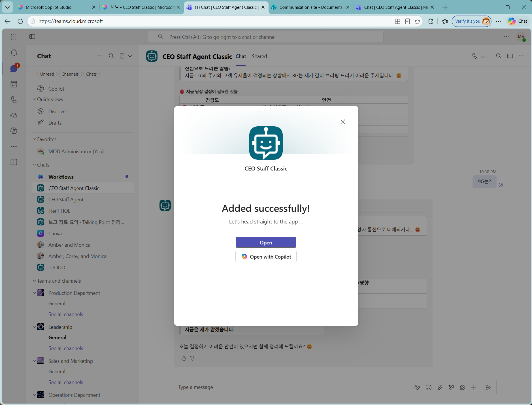Show more apps ellipsis in left rail

coord(14,146)
